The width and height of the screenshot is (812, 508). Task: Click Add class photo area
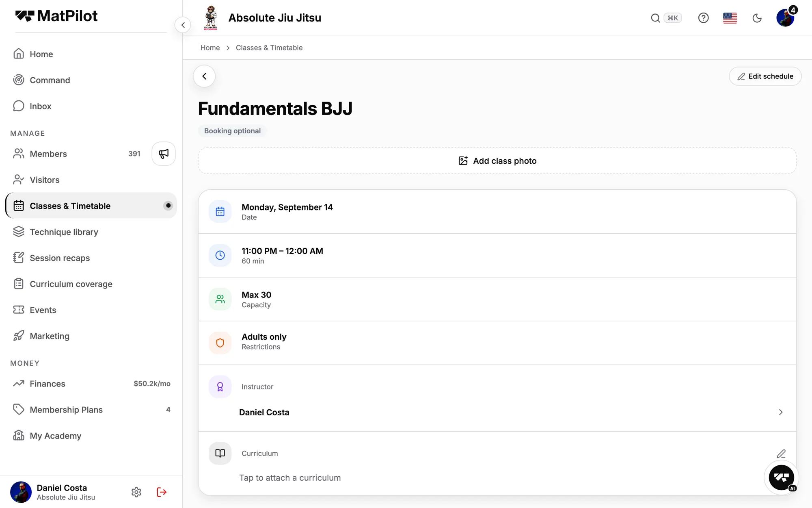pyautogui.click(x=497, y=161)
